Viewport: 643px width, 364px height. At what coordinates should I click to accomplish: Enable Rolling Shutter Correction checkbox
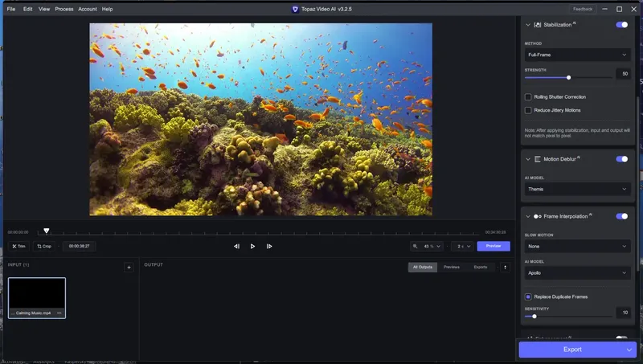pyautogui.click(x=528, y=97)
